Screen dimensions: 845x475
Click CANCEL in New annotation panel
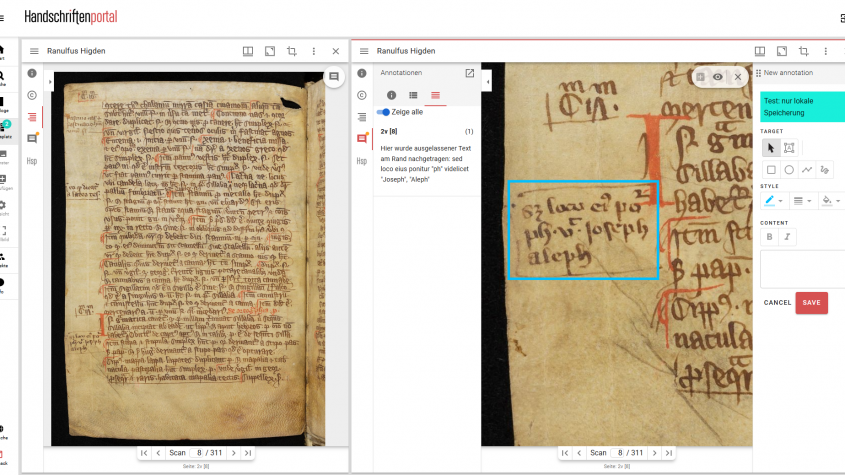(x=777, y=302)
